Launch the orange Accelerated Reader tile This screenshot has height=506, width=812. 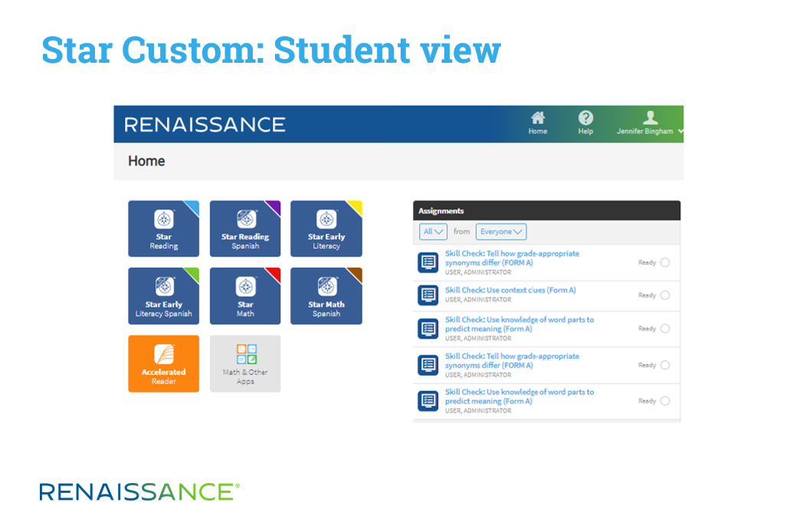pyautogui.click(x=164, y=364)
